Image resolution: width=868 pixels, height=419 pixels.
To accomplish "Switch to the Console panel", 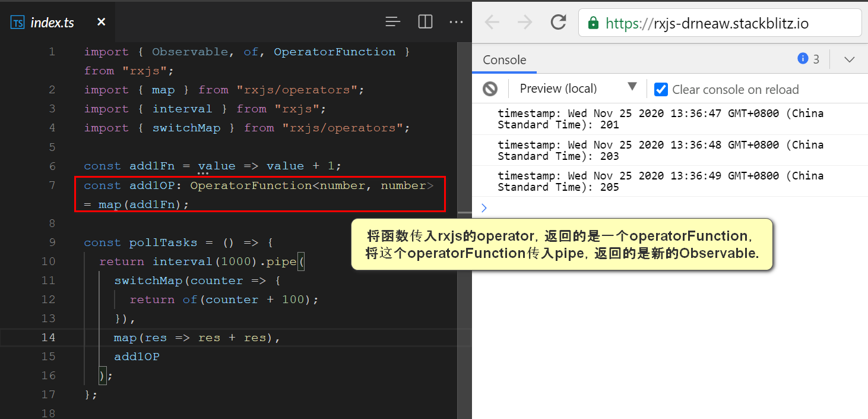I will pyautogui.click(x=504, y=59).
